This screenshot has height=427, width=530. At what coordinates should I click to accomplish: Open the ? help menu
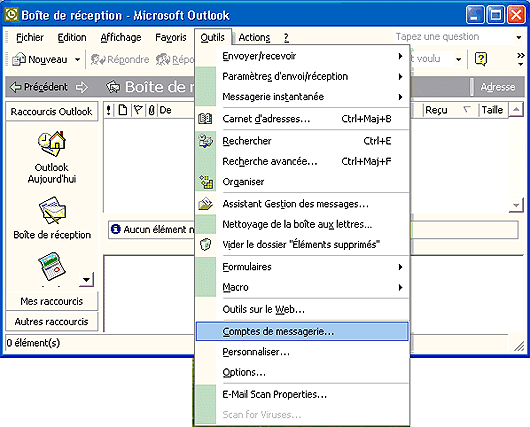286,37
